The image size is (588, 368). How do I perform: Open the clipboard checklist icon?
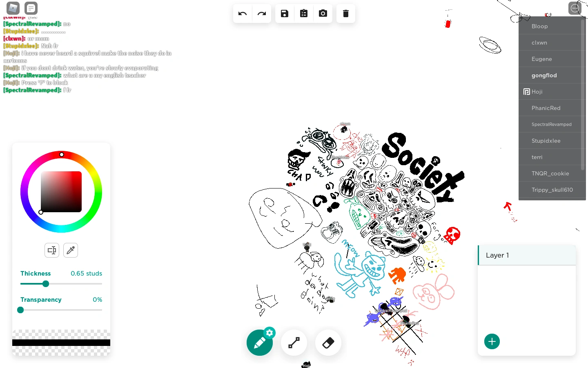(x=304, y=13)
